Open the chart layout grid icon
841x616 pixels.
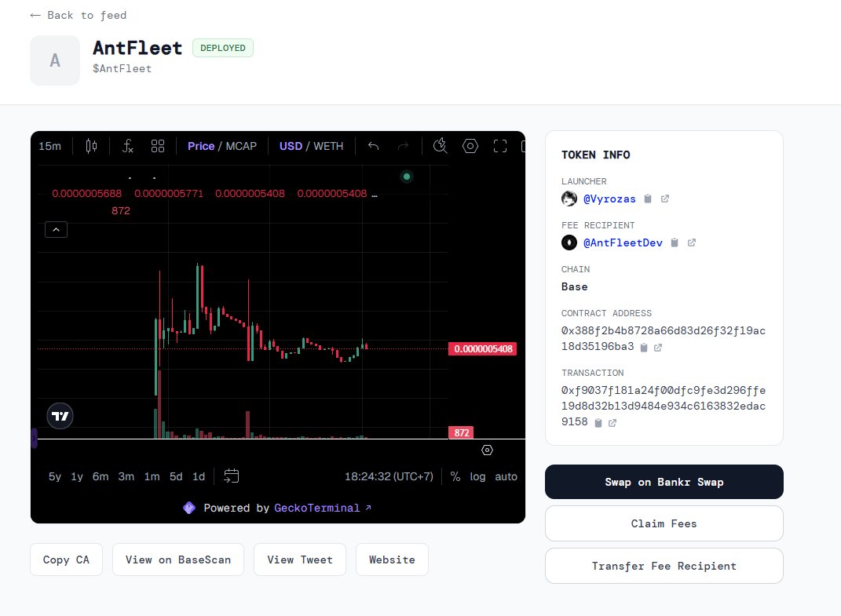click(x=158, y=146)
